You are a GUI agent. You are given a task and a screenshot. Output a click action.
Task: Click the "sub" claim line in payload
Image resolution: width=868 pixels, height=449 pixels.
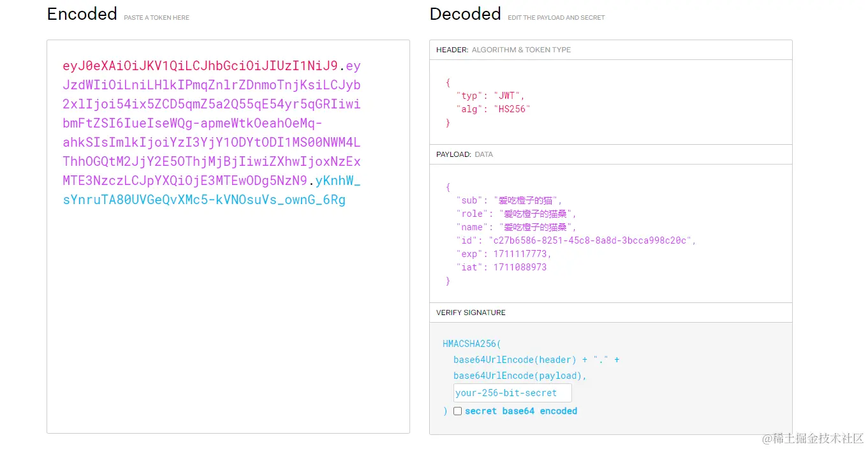(x=509, y=200)
